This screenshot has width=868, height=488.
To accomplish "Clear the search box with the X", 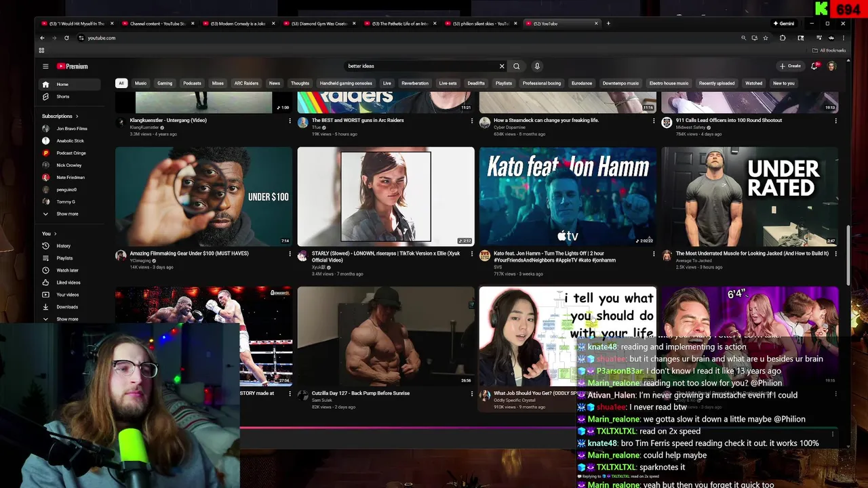I will [502, 66].
